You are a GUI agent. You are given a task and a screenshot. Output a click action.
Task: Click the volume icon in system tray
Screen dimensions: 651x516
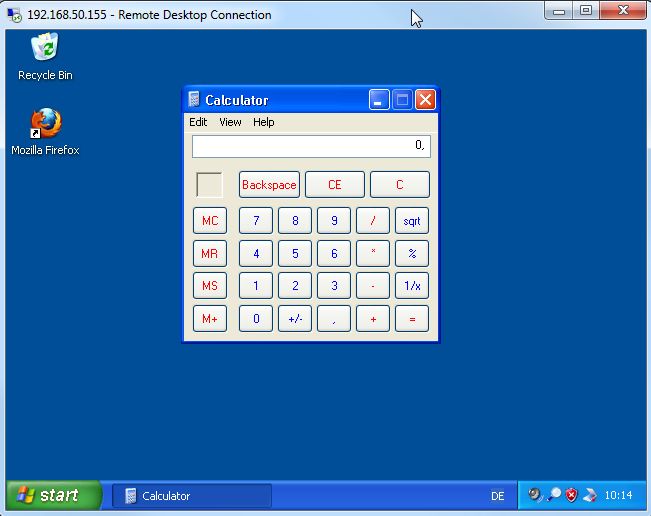(536, 495)
